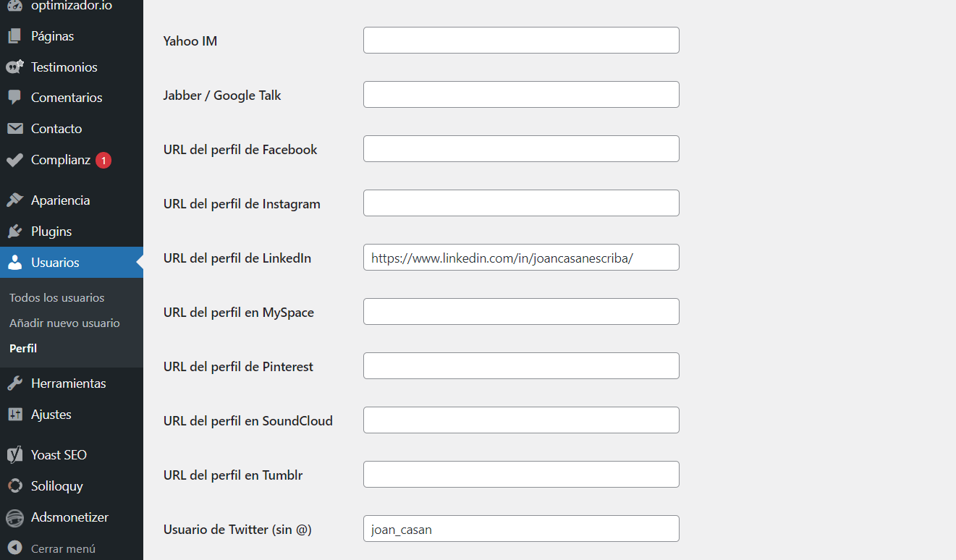Viewport: 956px width, 560px height.
Task: Open Añadir nuevo usuario link
Action: (64, 323)
